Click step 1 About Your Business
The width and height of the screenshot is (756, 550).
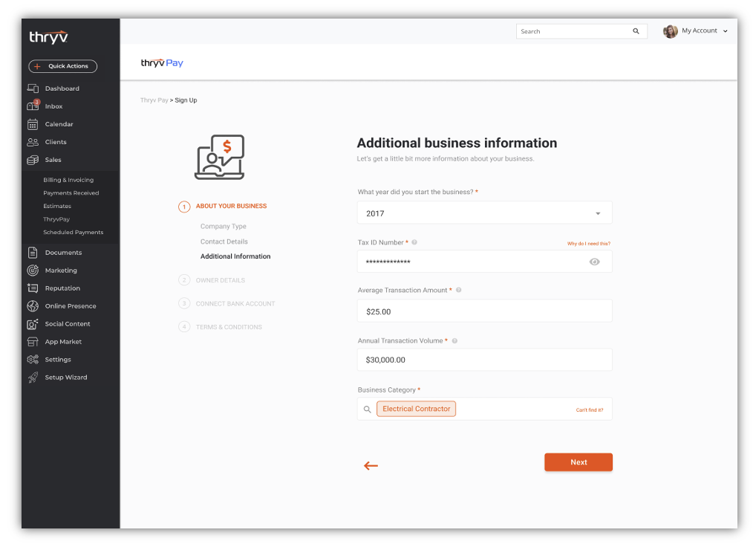click(223, 207)
